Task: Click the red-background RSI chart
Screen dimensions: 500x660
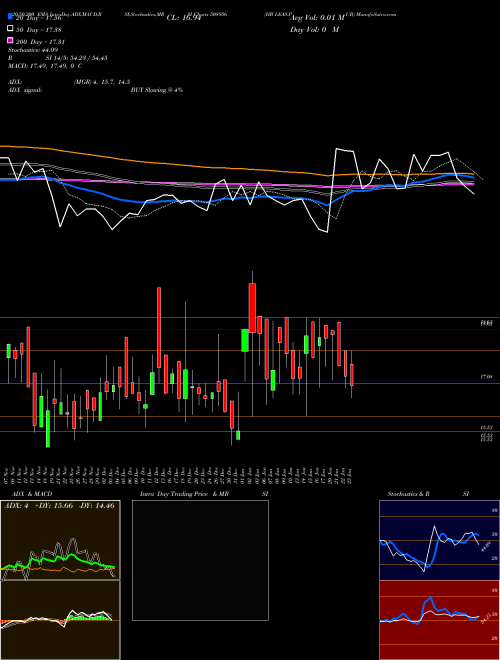Action: [439, 620]
